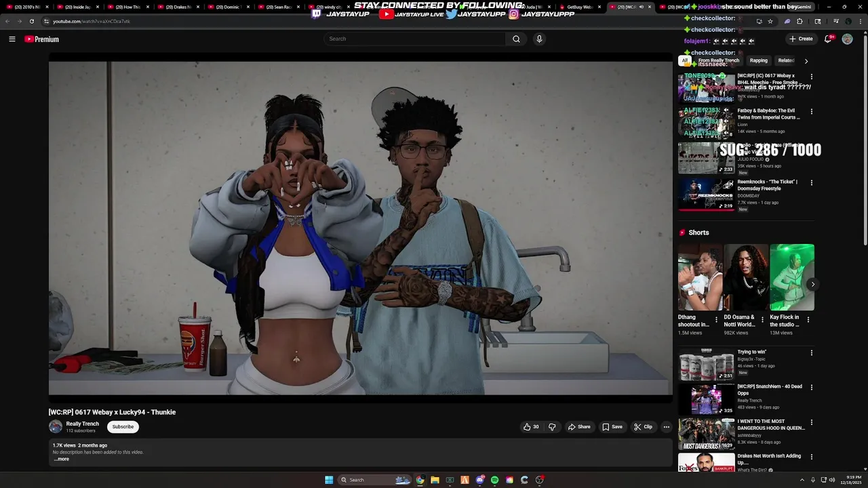The height and width of the screenshot is (488, 868).
Task: Open Trying to win' video thumbnail
Action: click(706, 365)
